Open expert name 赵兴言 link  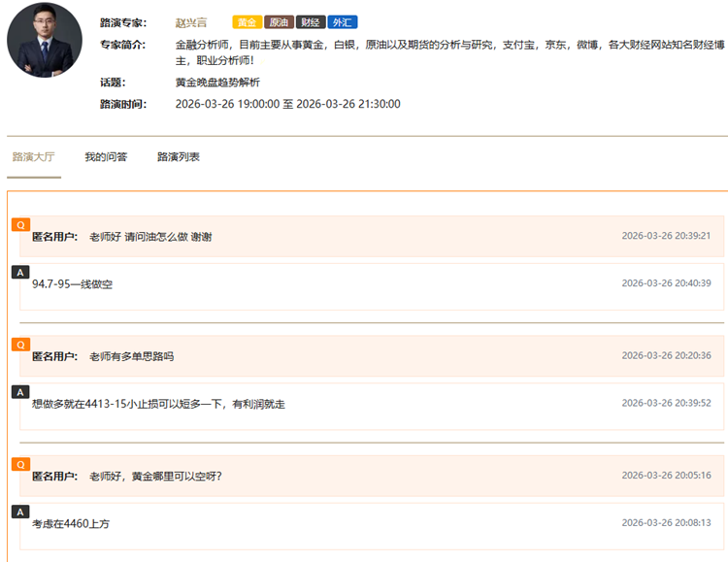point(191,21)
